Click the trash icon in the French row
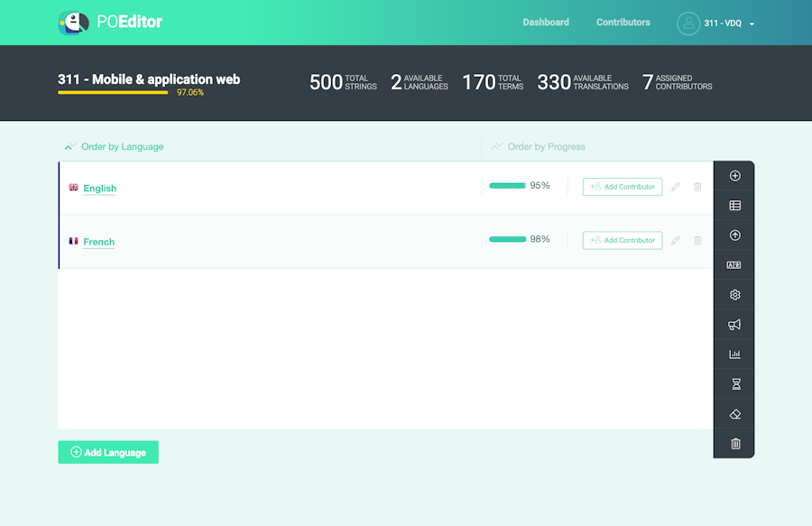 (x=697, y=240)
